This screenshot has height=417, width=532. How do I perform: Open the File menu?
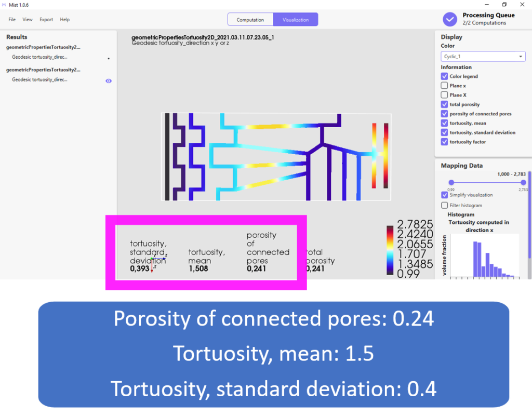pyautogui.click(x=12, y=20)
